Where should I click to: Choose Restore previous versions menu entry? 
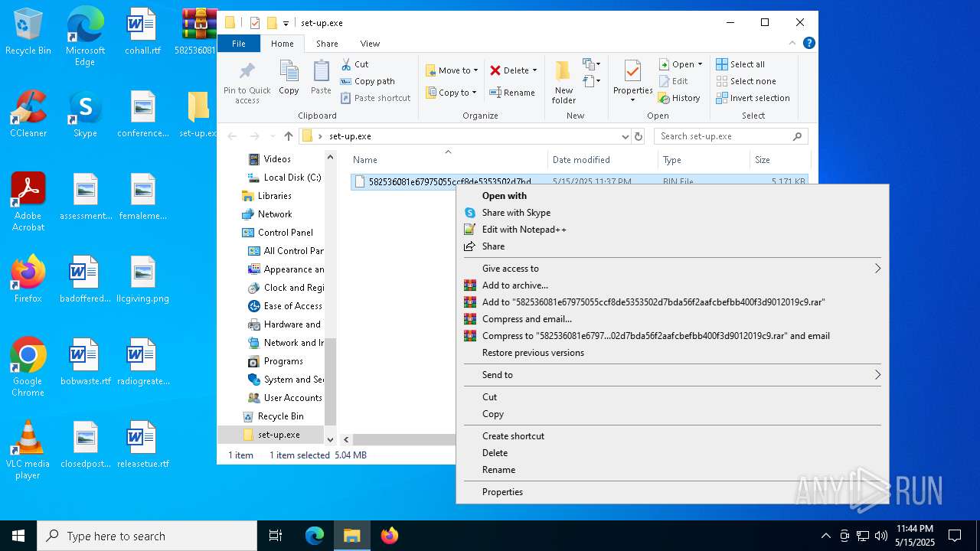pos(672,353)
